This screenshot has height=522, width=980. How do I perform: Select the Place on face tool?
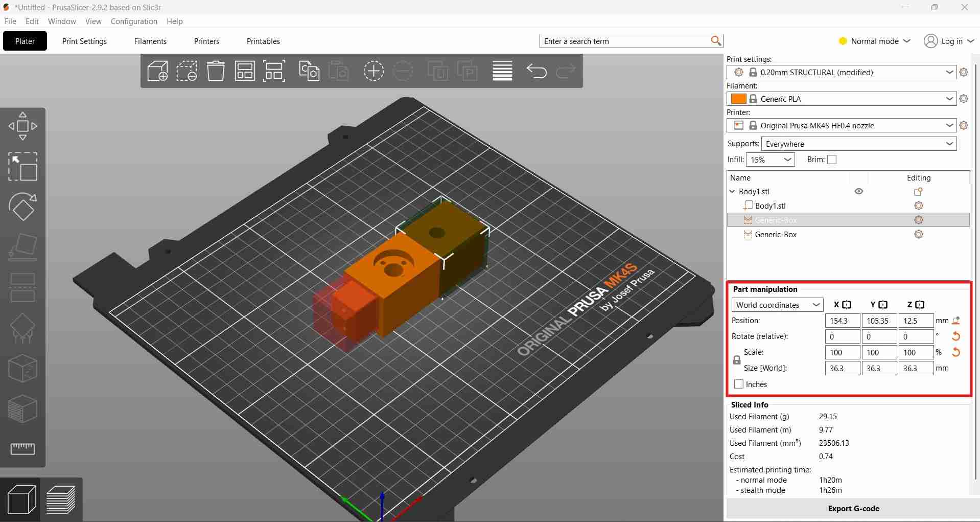pyautogui.click(x=22, y=247)
